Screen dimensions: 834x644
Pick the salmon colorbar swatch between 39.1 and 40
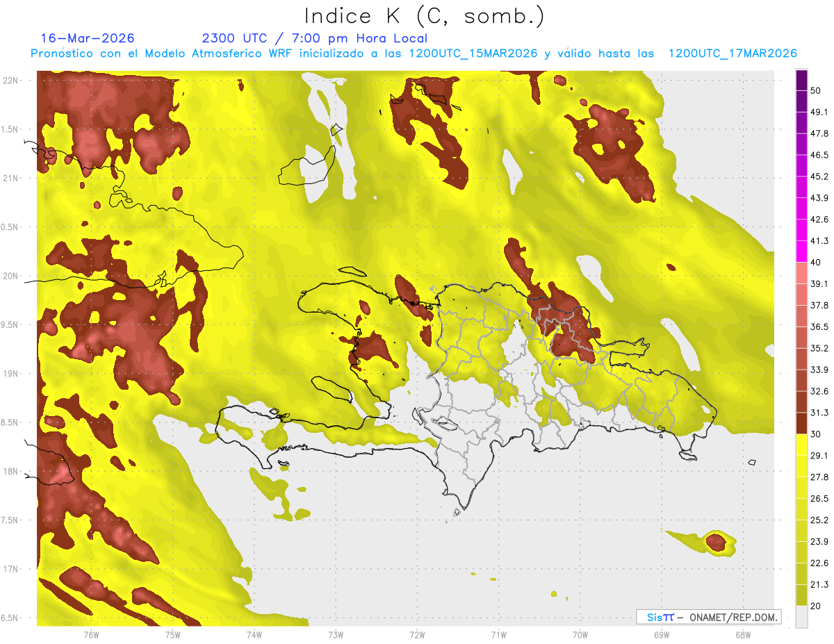coord(802,274)
